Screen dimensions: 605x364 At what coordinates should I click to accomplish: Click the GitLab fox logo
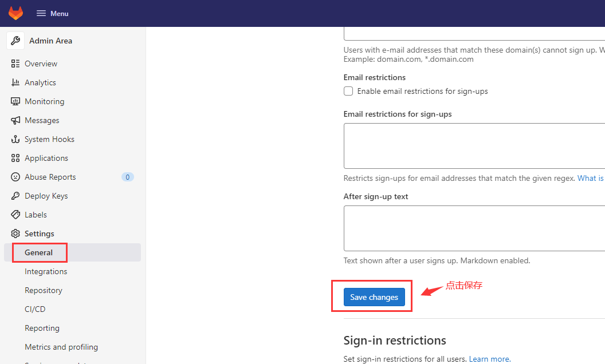pos(16,13)
